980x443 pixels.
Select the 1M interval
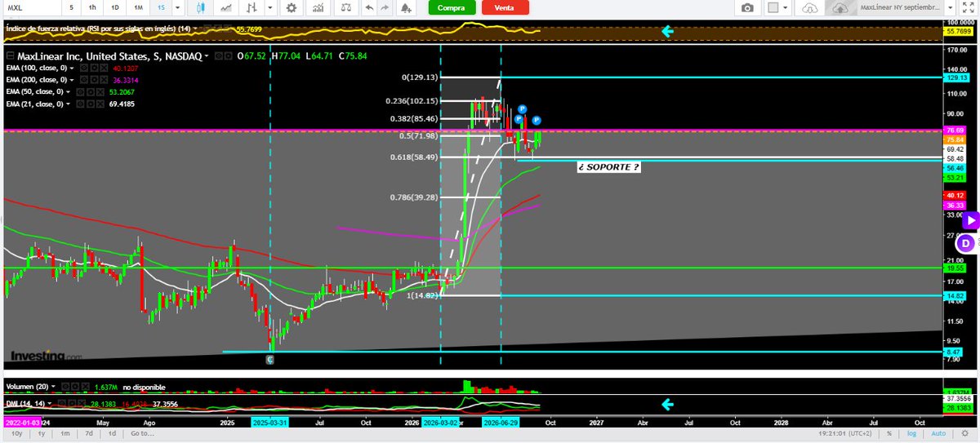138,7
